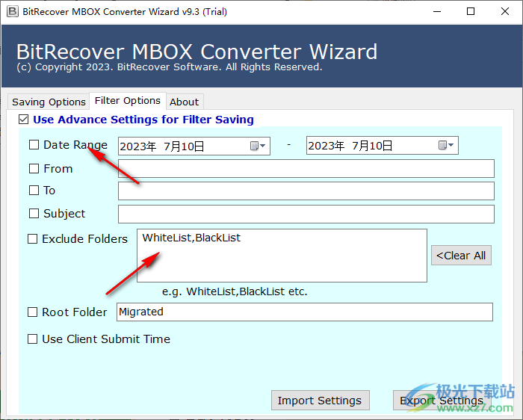Click the Import Settings button
Image resolution: width=523 pixels, height=420 pixels.
[321, 401]
